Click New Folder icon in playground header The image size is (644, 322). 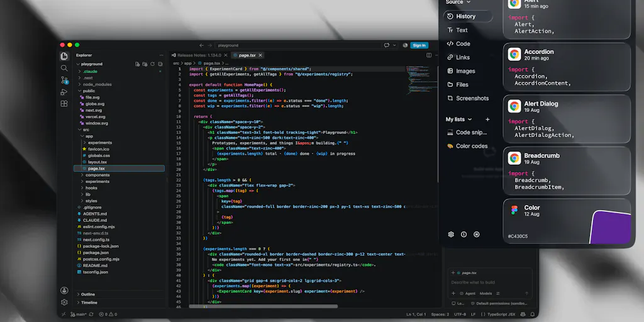(x=145, y=64)
